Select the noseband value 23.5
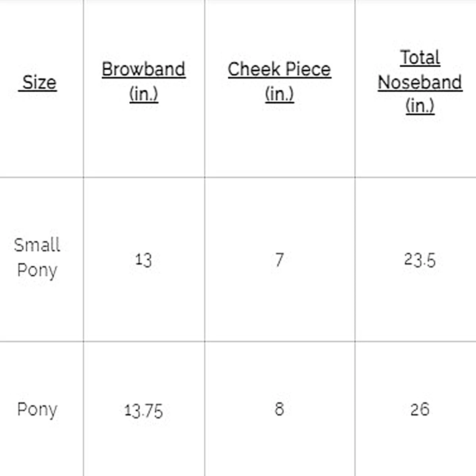Image resolution: width=476 pixels, height=476 pixels. (420, 260)
